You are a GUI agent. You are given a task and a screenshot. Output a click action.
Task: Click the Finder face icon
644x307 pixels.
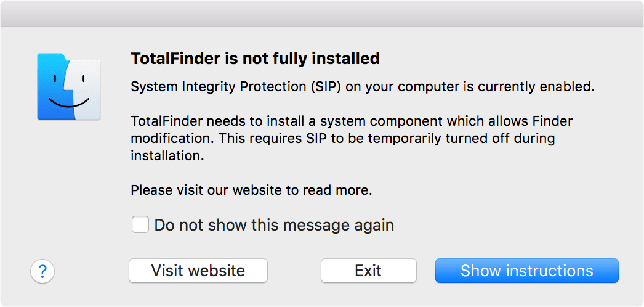click(x=69, y=86)
